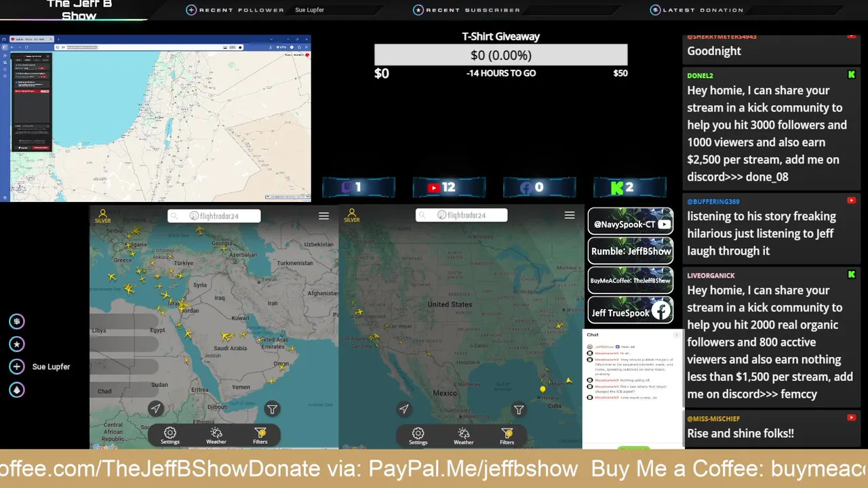Click the small Chat window header
Image resolution: width=868 pixels, height=488 pixels.
coord(633,335)
